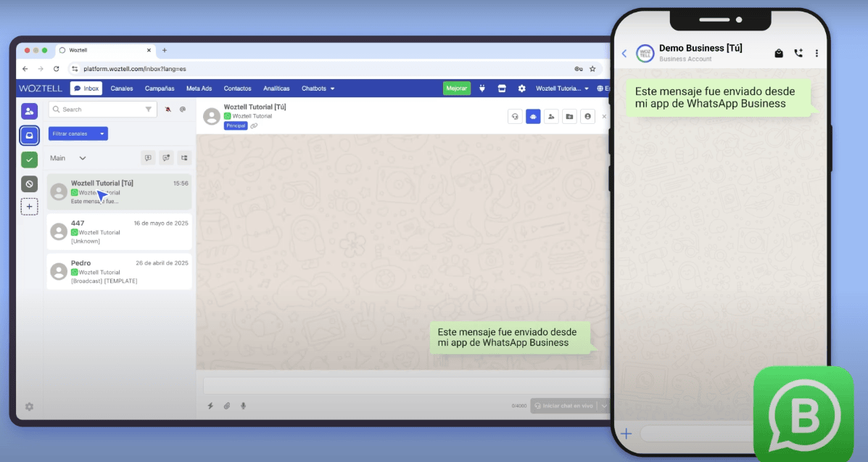This screenshot has width=868, height=462.
Task: Expand the Chatbots dropdown menu
Action: point(318,88)
